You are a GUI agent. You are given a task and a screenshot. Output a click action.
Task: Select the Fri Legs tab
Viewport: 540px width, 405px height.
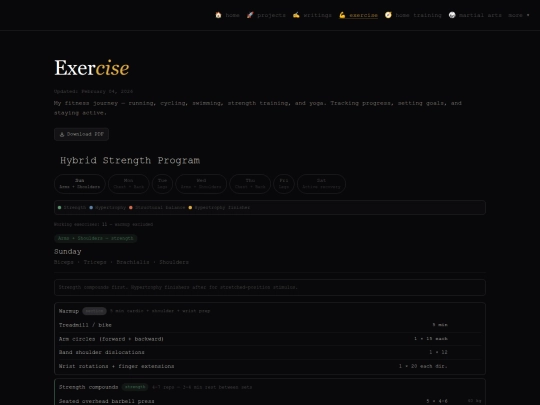284,184
